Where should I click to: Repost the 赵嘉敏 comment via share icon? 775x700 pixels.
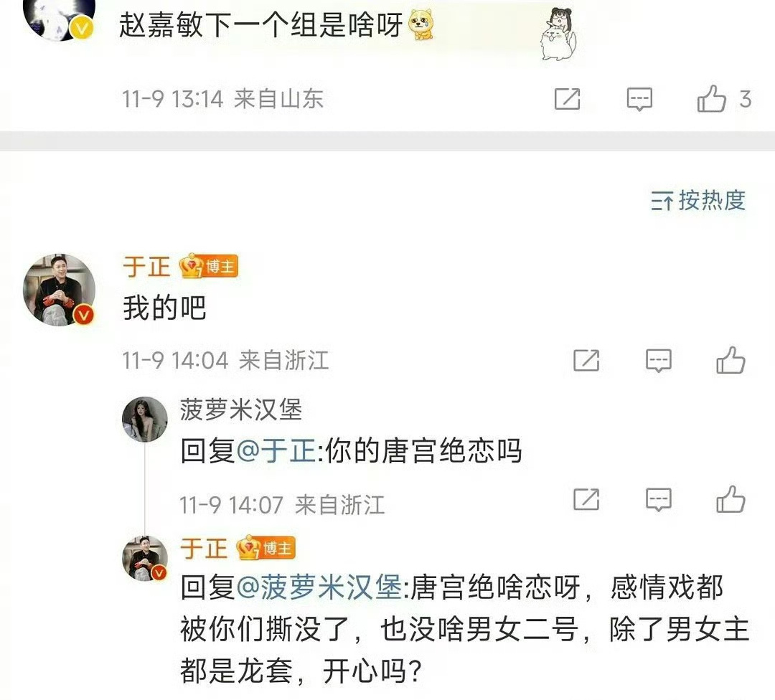click(567, 99)
